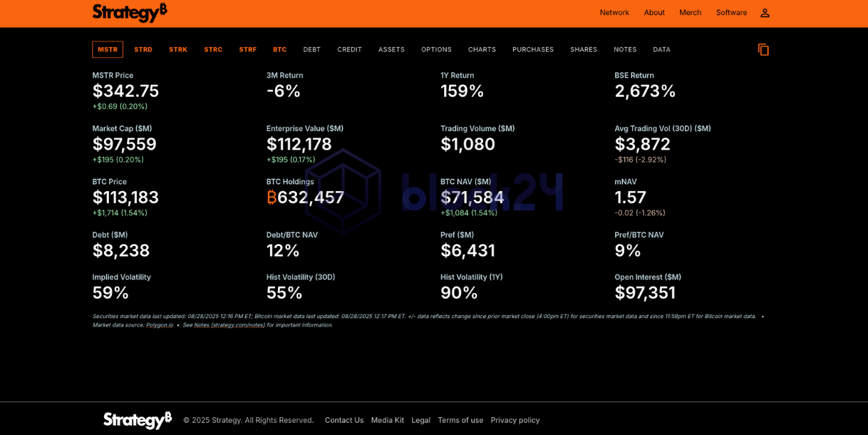
Task: Open the Privacy policy link
Action: tap(515, 420)
